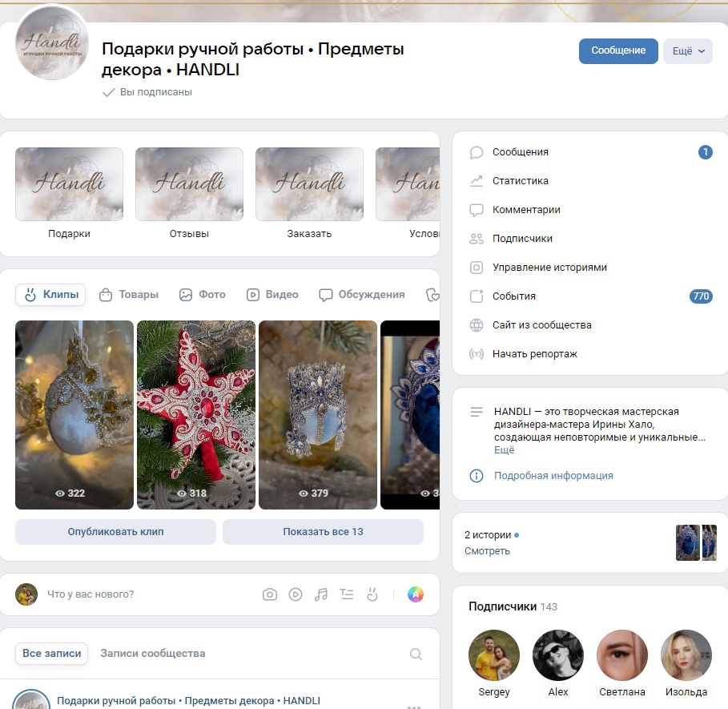Open the Заказать menu card
The width and height of the screenshot is (728, 709).
(x=309, y=193)
